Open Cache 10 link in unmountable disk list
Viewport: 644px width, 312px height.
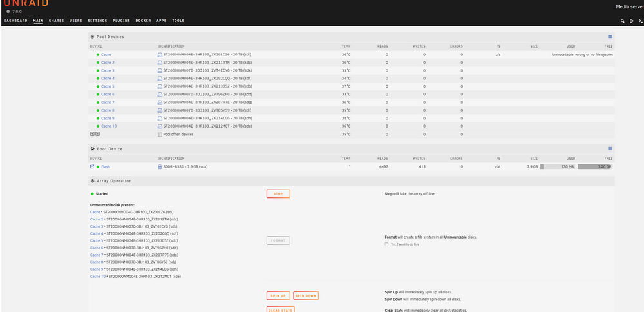(98, 277)
